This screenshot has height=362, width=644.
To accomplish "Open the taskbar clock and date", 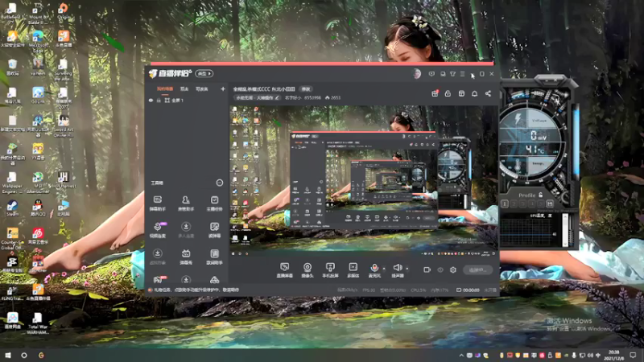I will click(x=613, y=355).
